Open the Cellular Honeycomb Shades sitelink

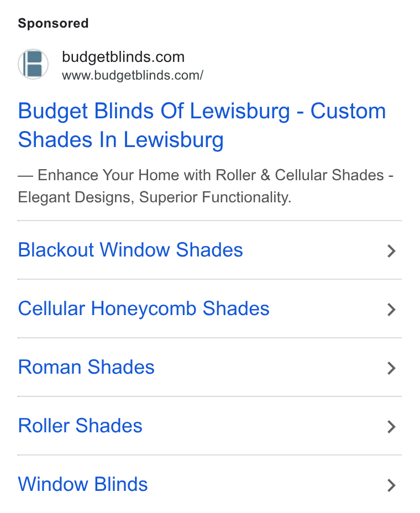[144, 308]
